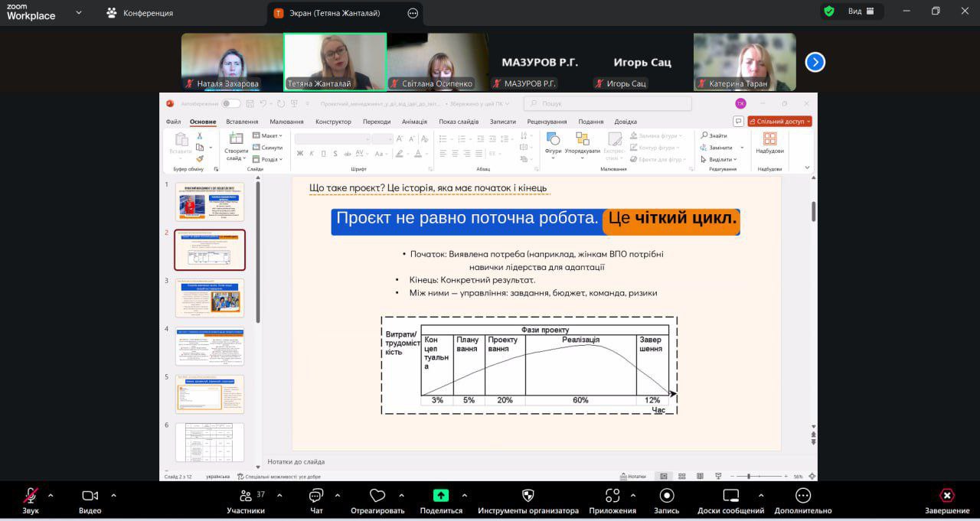Unmute microphone with Звук button
The height and width of the screenshot is (521, 980).
[x=31, y=496]
